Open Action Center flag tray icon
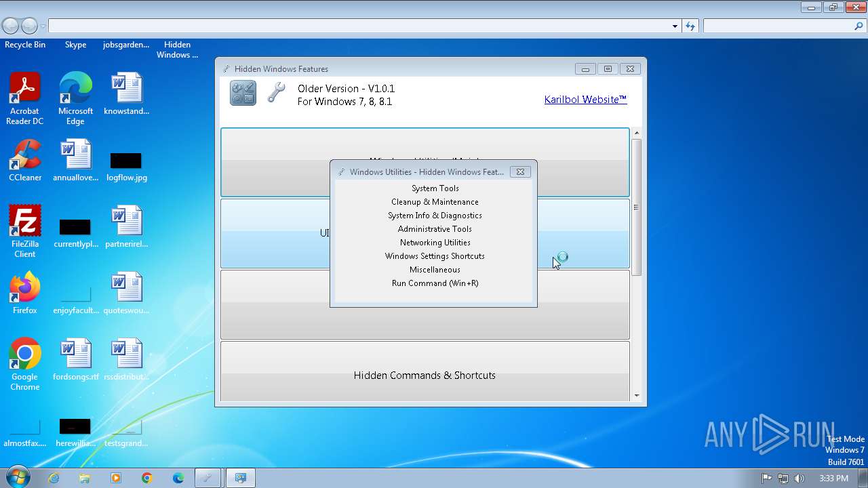This screenshot has width=868, height=488. tap(767, 478)
